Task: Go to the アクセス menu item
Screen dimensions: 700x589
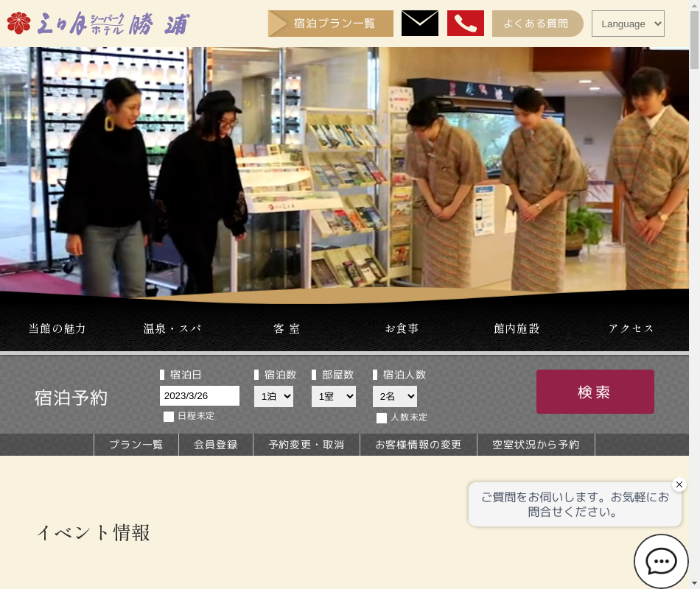Action: coord(631,328)
